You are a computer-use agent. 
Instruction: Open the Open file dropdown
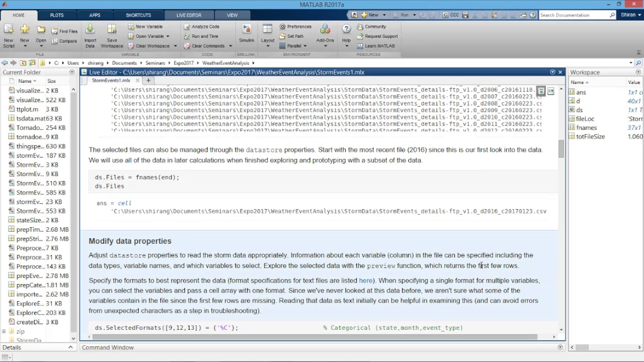tap(41, 46)
